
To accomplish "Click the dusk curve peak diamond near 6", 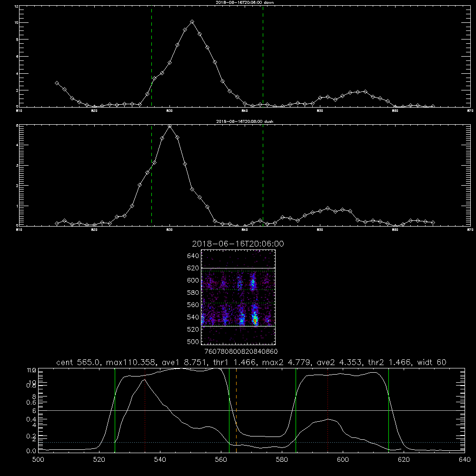I will pos(170,126).
